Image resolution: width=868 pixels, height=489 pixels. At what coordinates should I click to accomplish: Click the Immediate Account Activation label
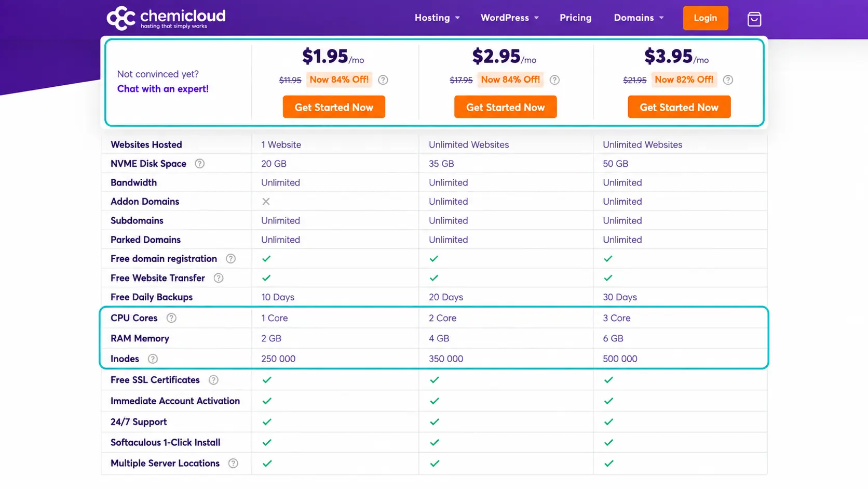[175, 401]
